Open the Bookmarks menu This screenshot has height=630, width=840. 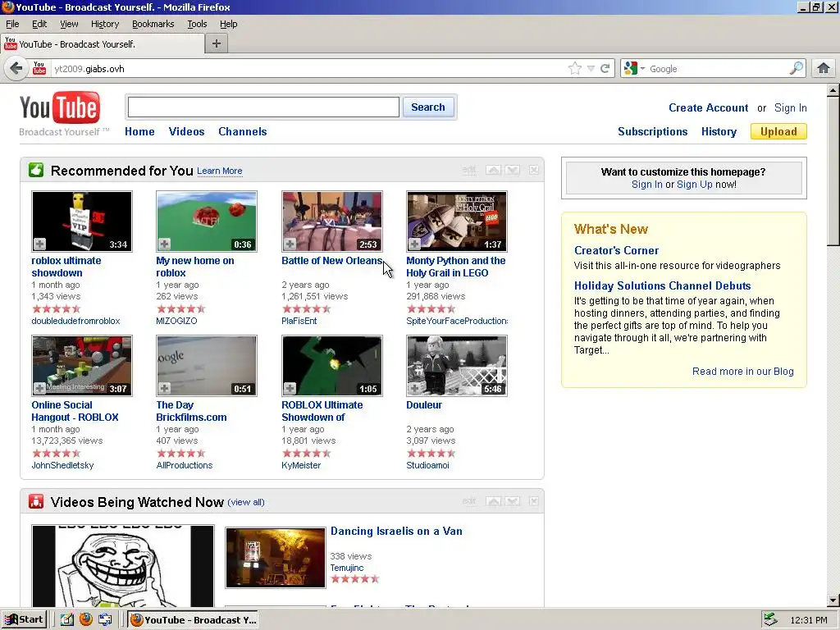153,24
